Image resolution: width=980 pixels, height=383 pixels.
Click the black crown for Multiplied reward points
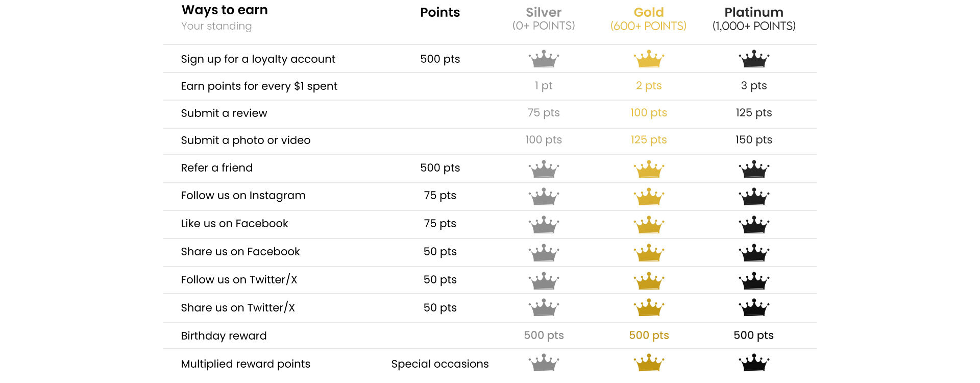(754, 363)
